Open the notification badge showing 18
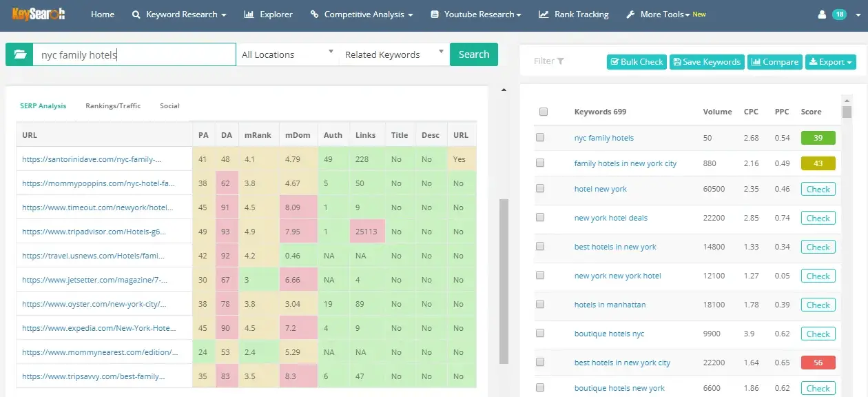The image size is (868, 397). tap(839, 14)
